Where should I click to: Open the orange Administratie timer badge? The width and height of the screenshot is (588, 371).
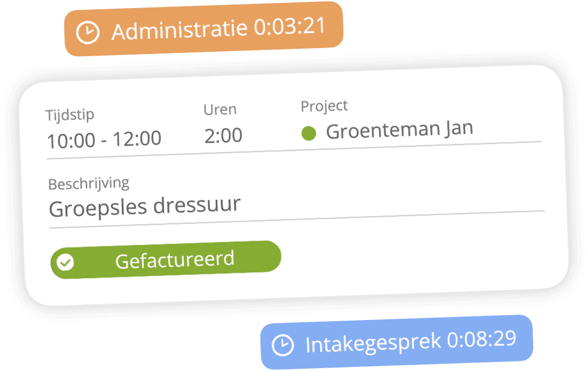[x=204, y=29]
